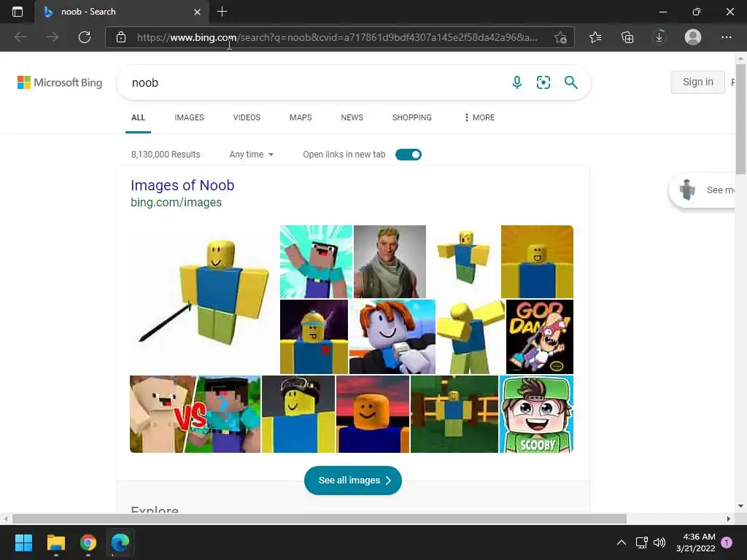747x560 pixels.
Task: Open the browser profile avatar
Action: pyautogui.click(x=693, y=37)
